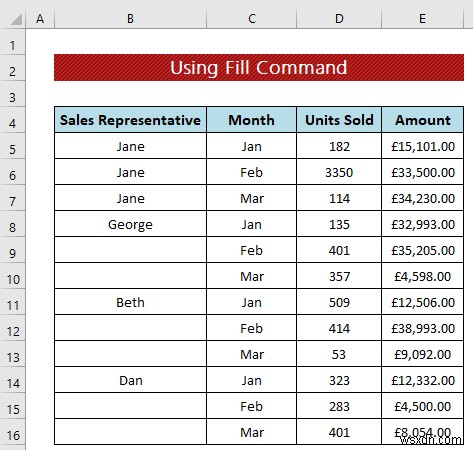Select units sold value 182
473x450 pixels.
[x=339, y=146]
